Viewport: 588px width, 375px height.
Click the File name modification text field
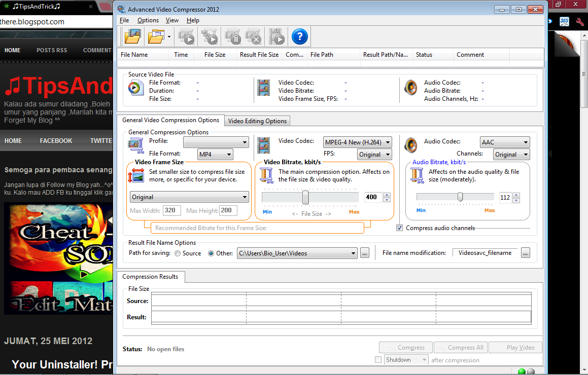coord(485,253)
